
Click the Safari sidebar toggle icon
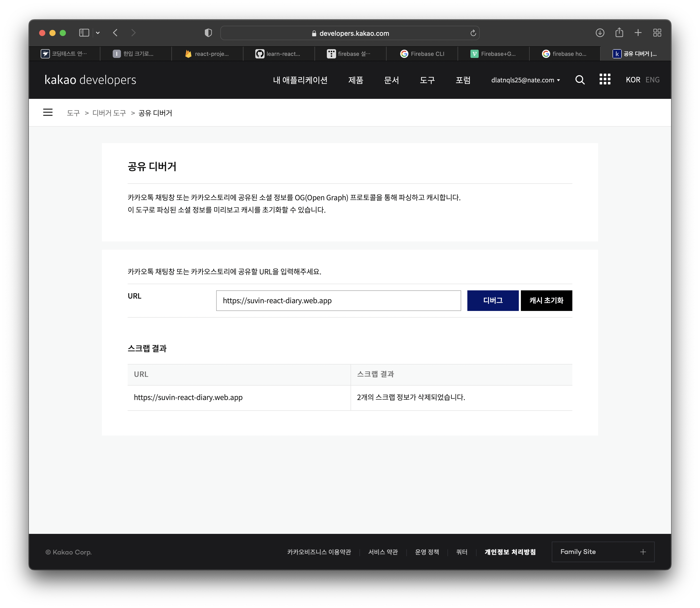pos(84,33)
